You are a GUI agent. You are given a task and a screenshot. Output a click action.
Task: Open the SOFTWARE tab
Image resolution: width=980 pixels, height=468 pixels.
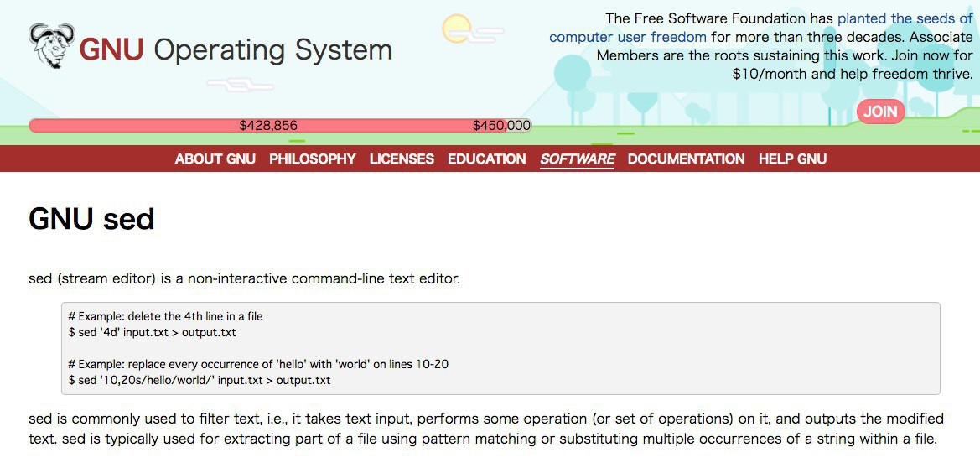[x=577, y=159]
